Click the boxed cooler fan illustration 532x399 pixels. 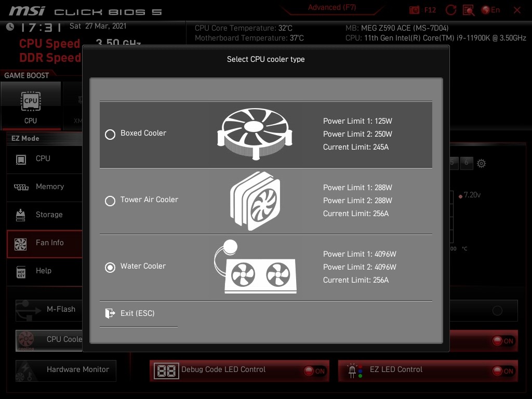[x=255, y=134]
